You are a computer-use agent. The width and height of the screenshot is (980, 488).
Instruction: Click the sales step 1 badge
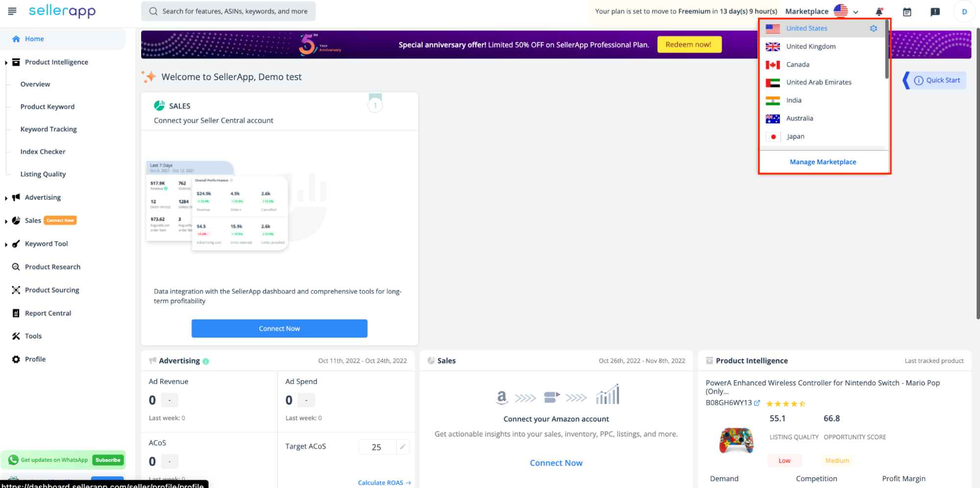pyautogui.click(x=375, y=104)
